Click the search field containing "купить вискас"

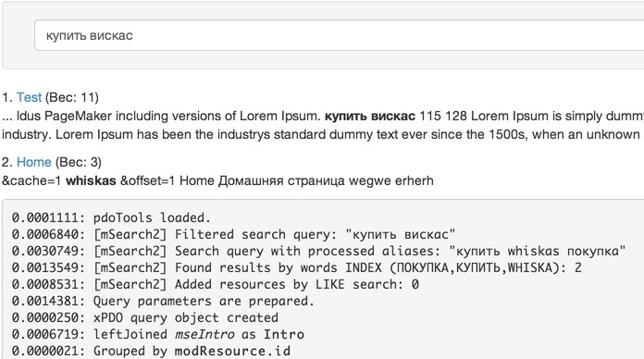pyautogui.click(x=340, y=35)
